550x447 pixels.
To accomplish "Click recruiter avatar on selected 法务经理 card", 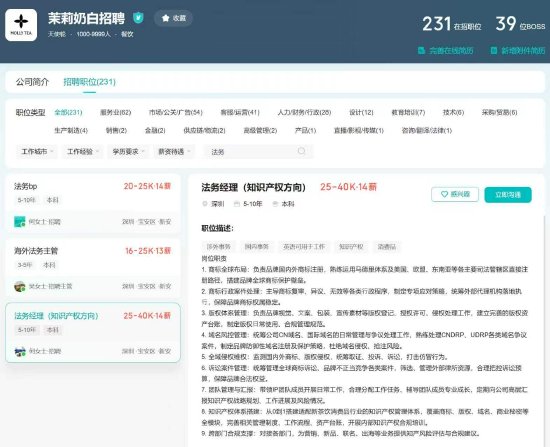I will point(20,351).
